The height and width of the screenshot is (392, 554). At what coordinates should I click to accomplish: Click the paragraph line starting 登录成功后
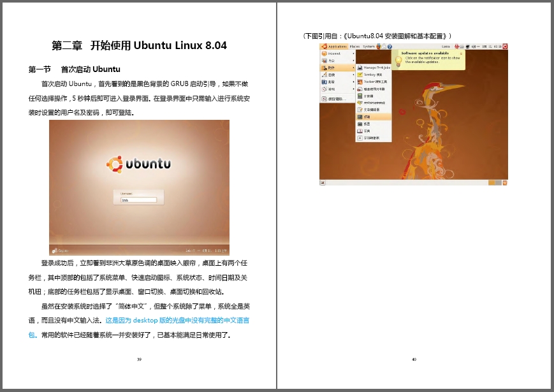[x=144, y=263]
